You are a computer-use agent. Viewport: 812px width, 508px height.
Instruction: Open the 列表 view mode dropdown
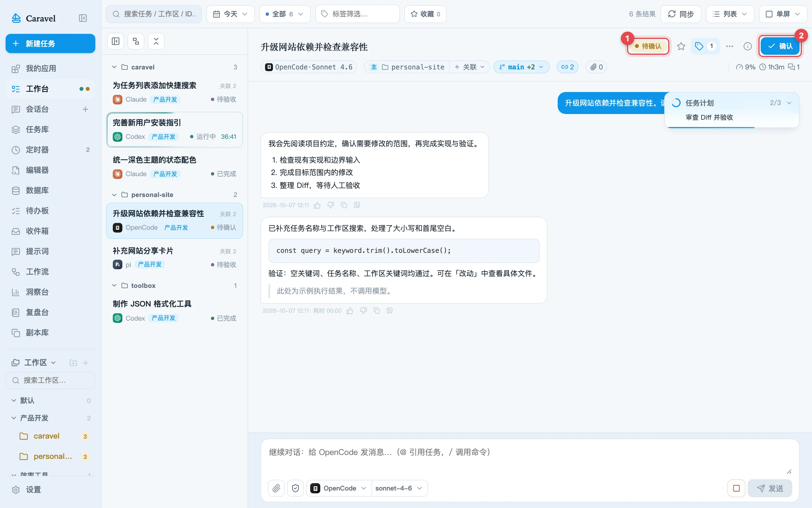point(730,14)
